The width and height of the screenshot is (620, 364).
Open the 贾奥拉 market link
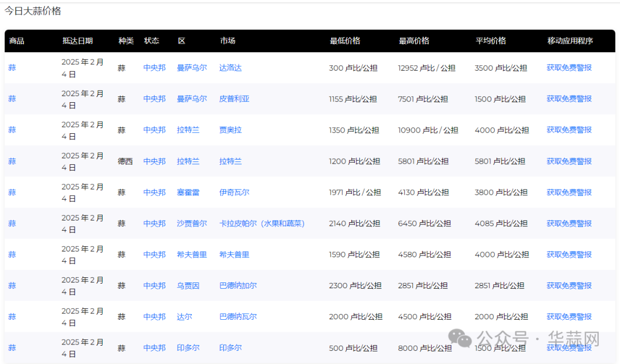(x=230, y=130)
